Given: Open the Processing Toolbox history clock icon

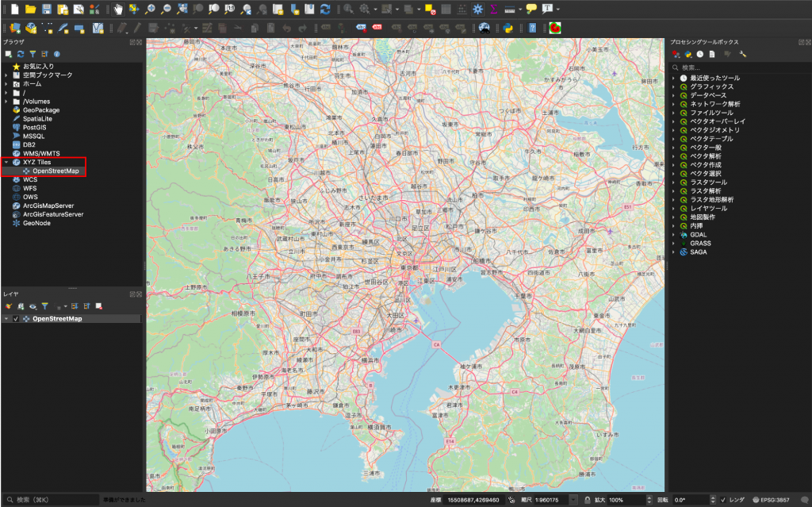Looking at the screenshot, I should 700,54.
